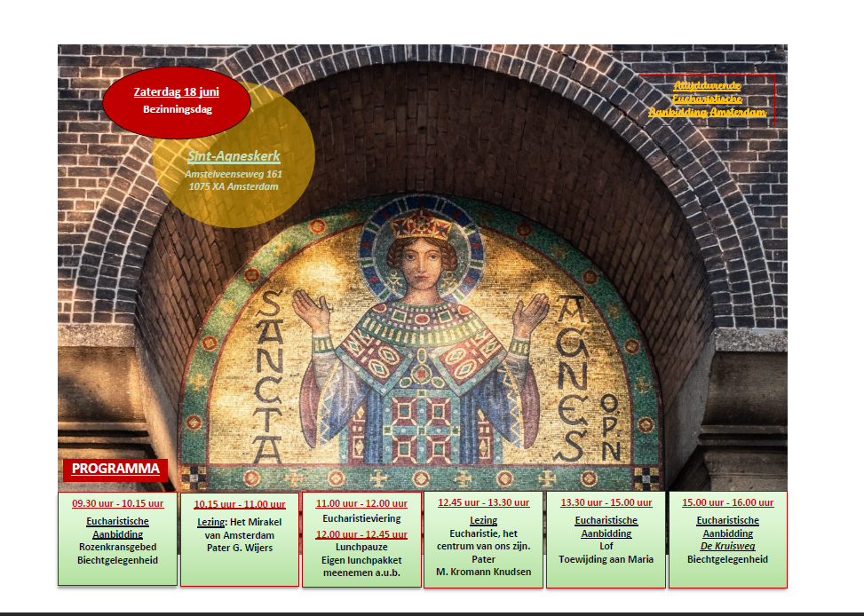Click the address line 'Amstelveenseweg 161'
Image resolution: width=864 pixels, height=616 pixels.
coord(233,174)
